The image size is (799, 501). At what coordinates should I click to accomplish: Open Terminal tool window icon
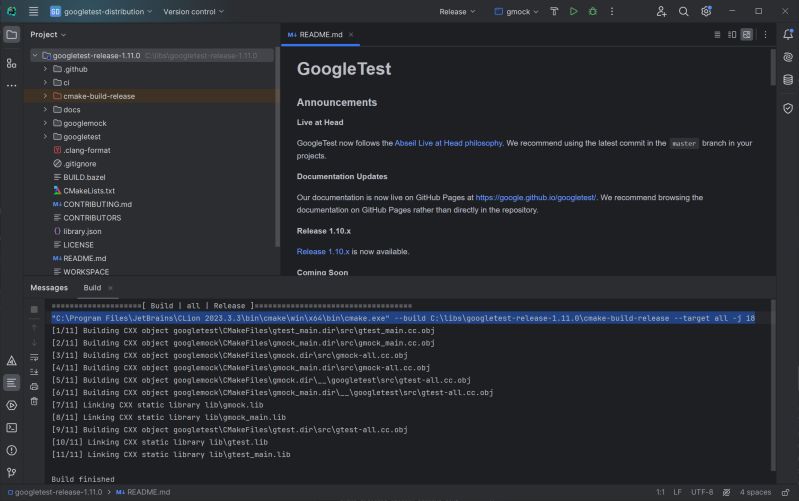(x=11, y=428)
